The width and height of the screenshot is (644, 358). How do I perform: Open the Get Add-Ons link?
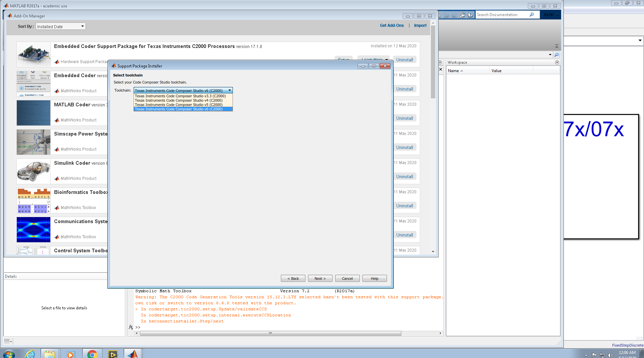392,25
